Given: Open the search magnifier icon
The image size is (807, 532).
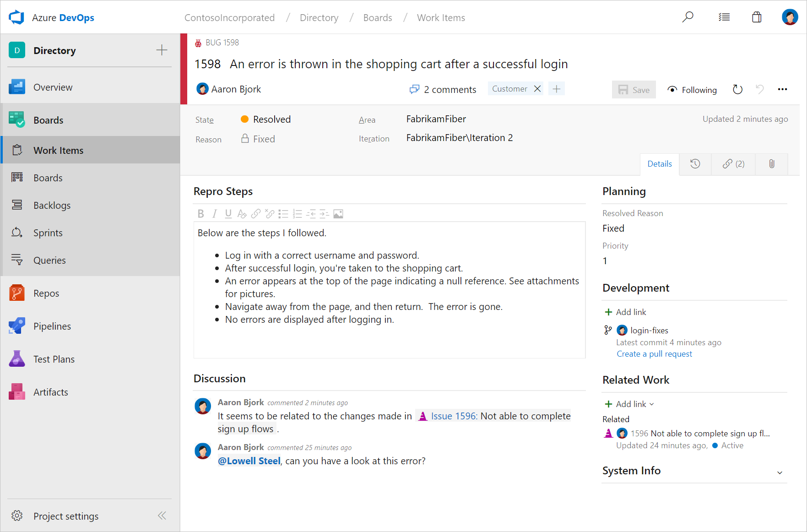Looking at the screenshot, I should click(x=688, y=17).
